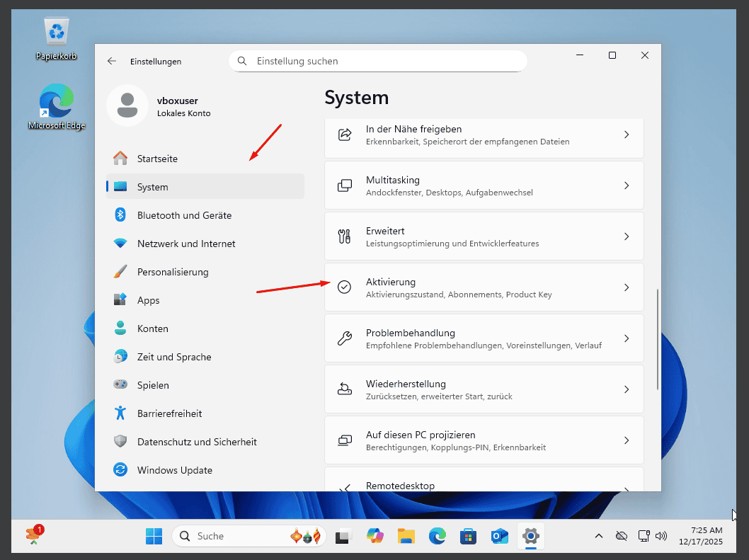Click the Datenschutz und Sicherheit shield icon
Viewport: 749px width, 560px height.
(120, 442)
